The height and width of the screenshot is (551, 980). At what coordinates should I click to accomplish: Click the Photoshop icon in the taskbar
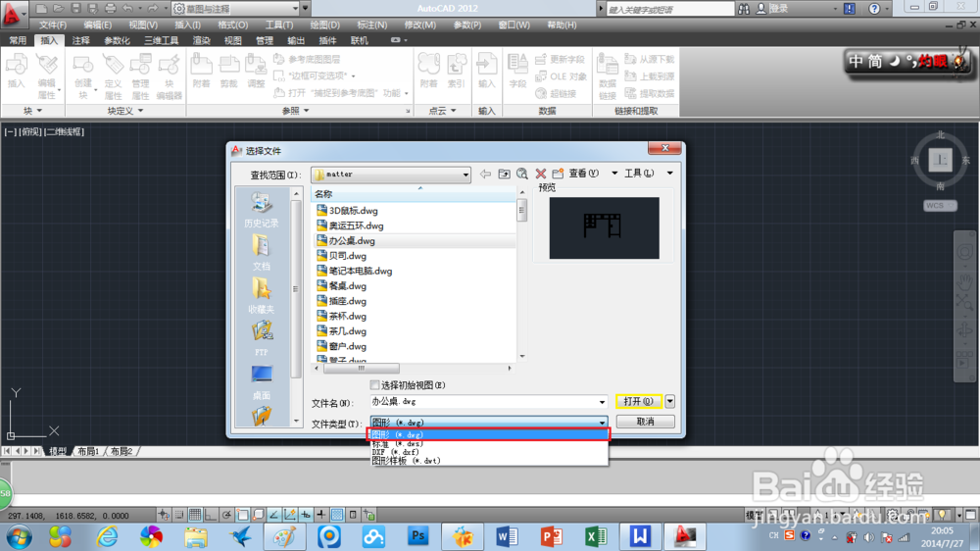click(x=417, y=536)
